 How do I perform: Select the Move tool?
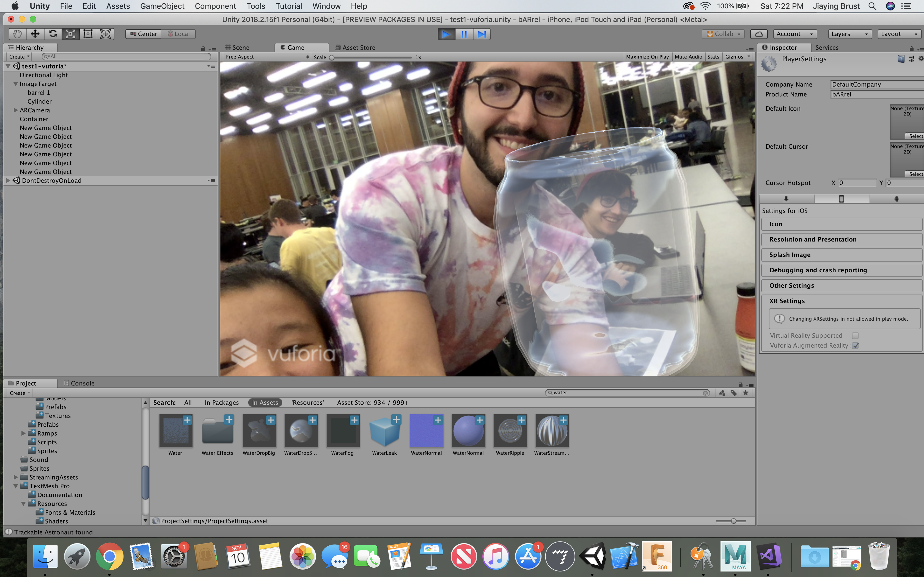point(35,34)
